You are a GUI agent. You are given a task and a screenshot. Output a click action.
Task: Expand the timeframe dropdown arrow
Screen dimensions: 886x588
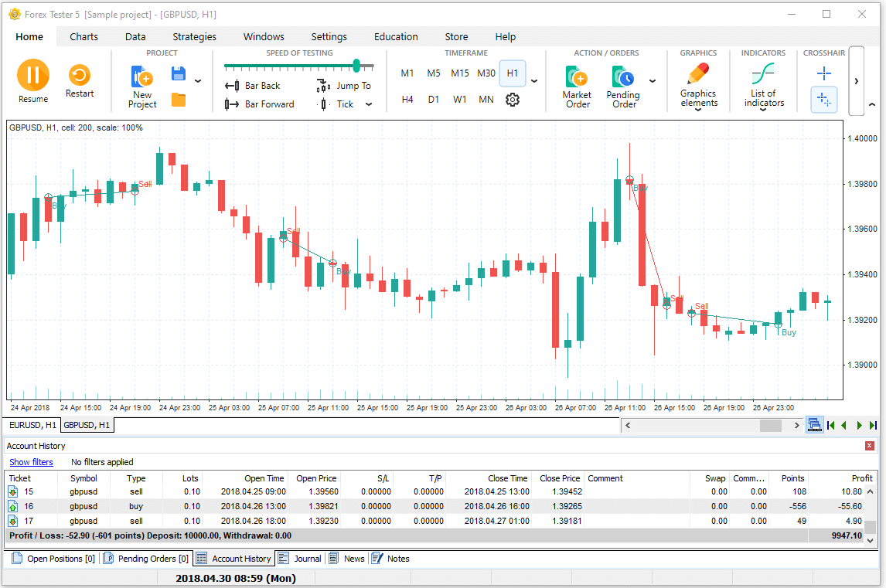pos(534,81)
